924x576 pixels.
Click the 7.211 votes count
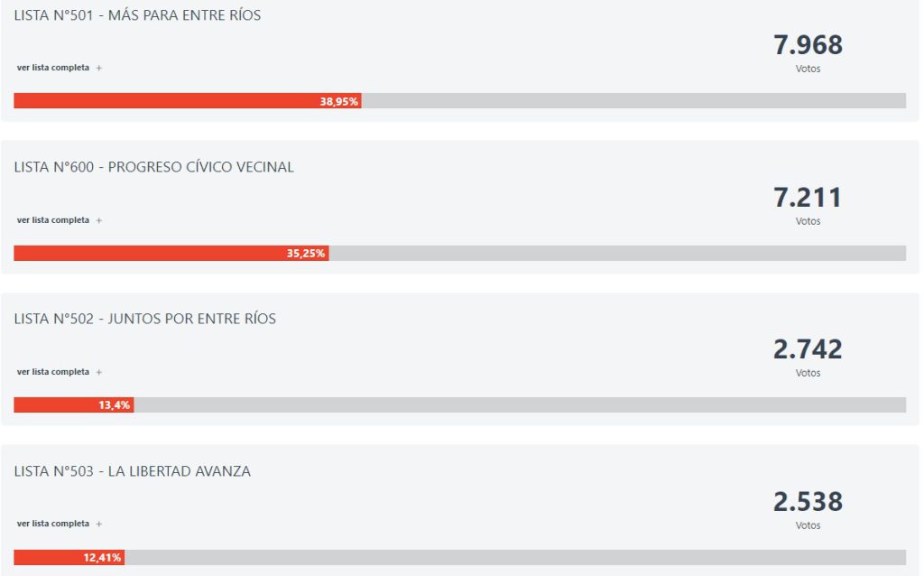point(808,198)
